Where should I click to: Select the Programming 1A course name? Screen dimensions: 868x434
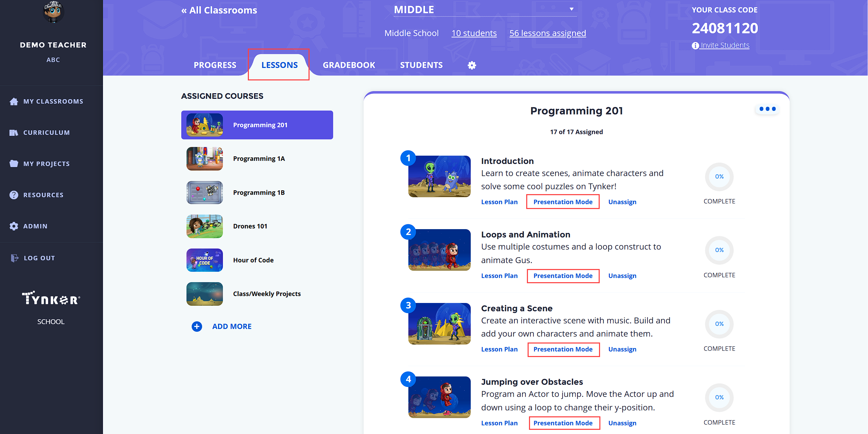tap(259, 158)
